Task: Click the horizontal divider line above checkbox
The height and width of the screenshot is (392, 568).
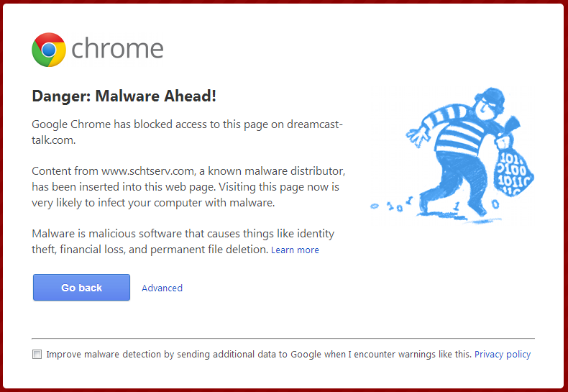Action: pos(283,338)
